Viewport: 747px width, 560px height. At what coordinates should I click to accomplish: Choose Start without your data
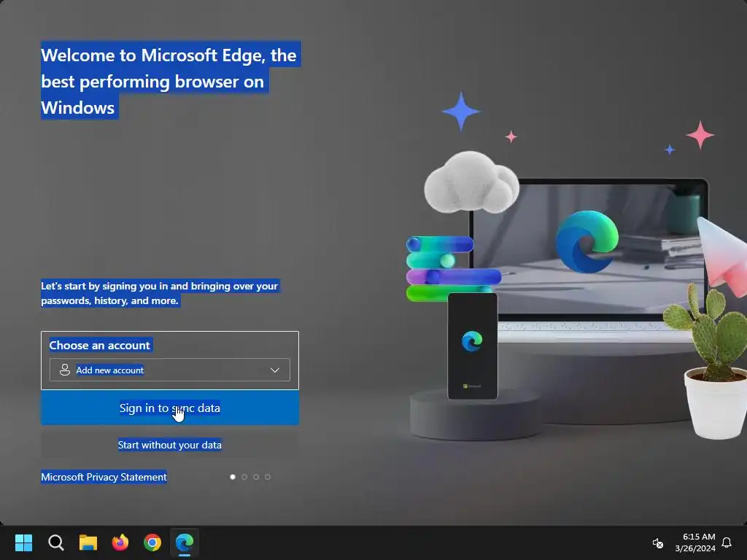[x=169, y=445]
